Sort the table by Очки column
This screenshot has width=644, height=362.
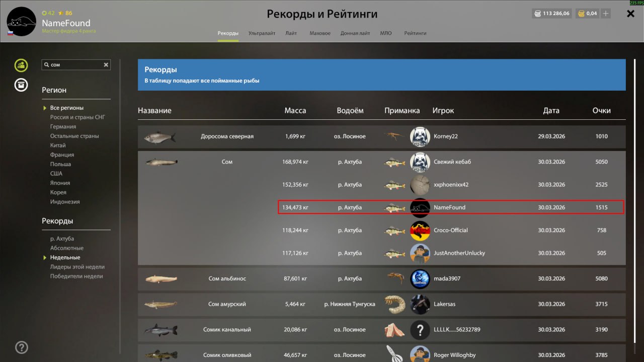click(x=602, y=111)
